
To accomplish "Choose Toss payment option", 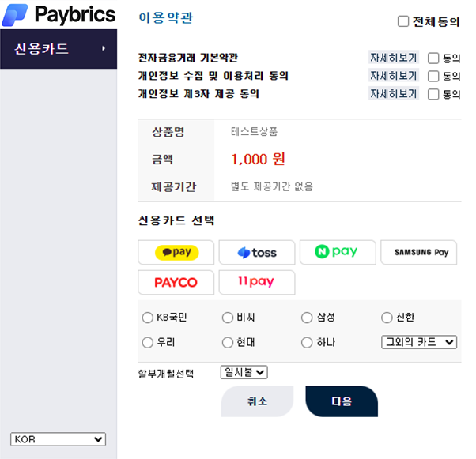I will (257, 253).
